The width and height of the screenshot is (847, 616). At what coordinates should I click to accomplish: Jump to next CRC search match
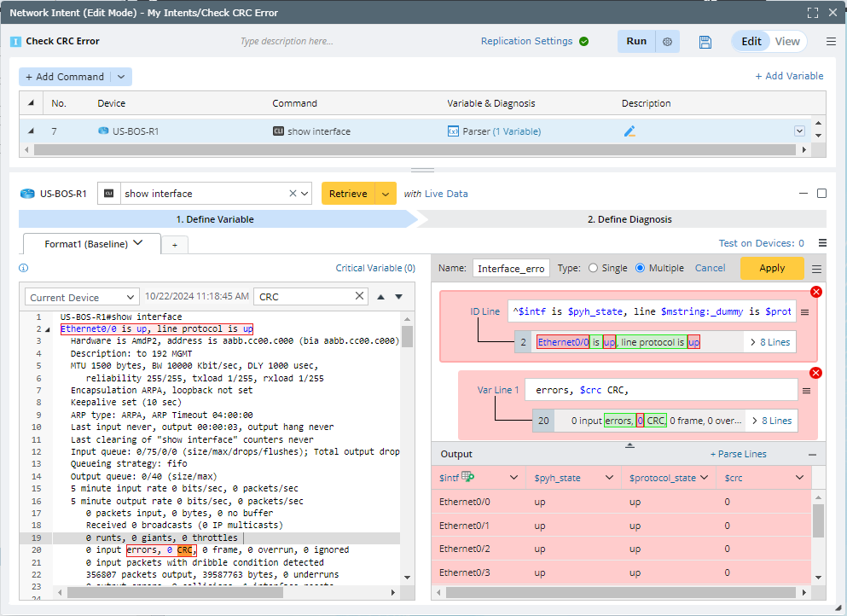pos(398,297)
